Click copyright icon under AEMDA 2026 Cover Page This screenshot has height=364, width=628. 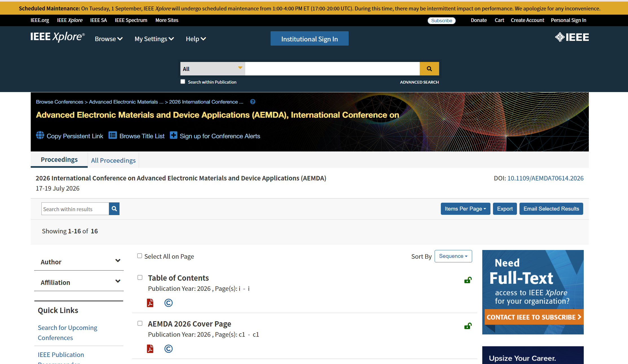pos(169,349)
